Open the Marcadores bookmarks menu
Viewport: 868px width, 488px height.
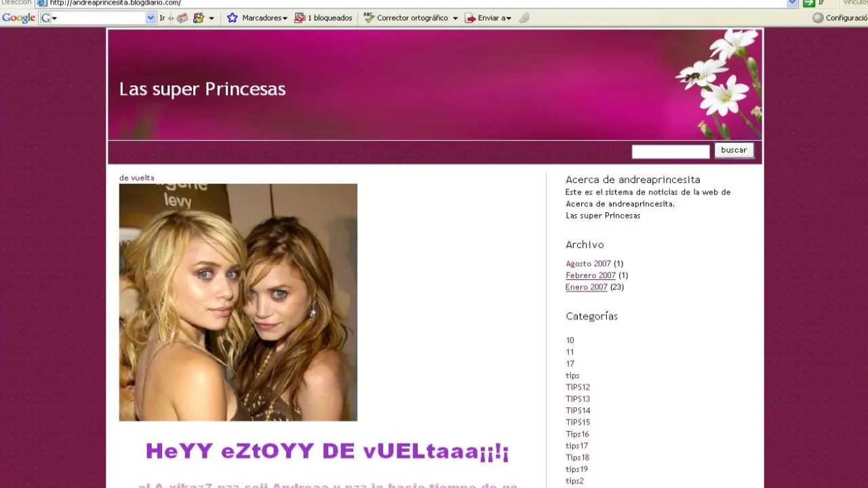(x=264, y=18)
